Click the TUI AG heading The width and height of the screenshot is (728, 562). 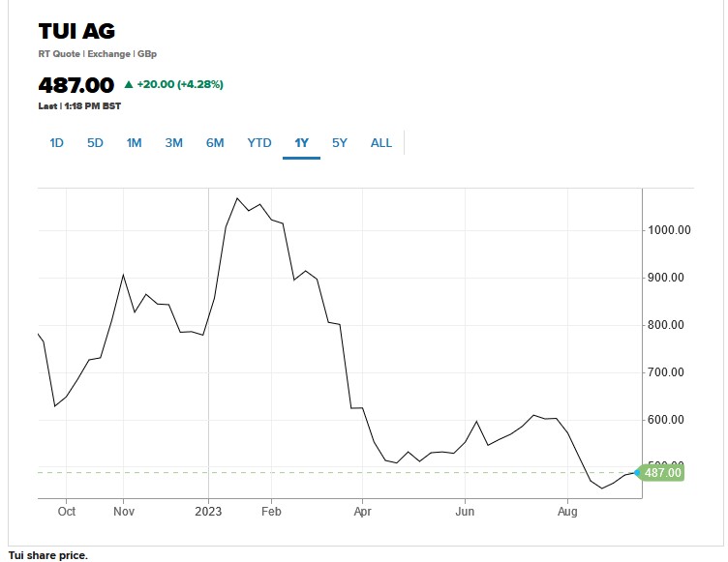[76, 32]
